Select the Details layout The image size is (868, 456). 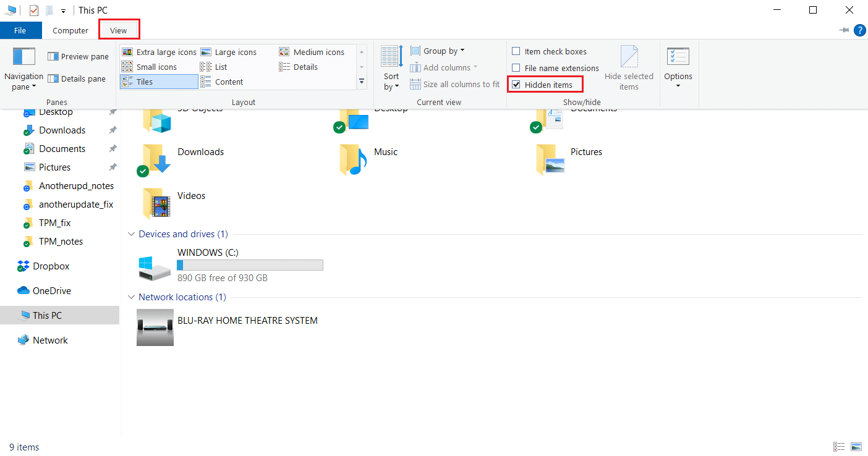(x=299, y=67)
